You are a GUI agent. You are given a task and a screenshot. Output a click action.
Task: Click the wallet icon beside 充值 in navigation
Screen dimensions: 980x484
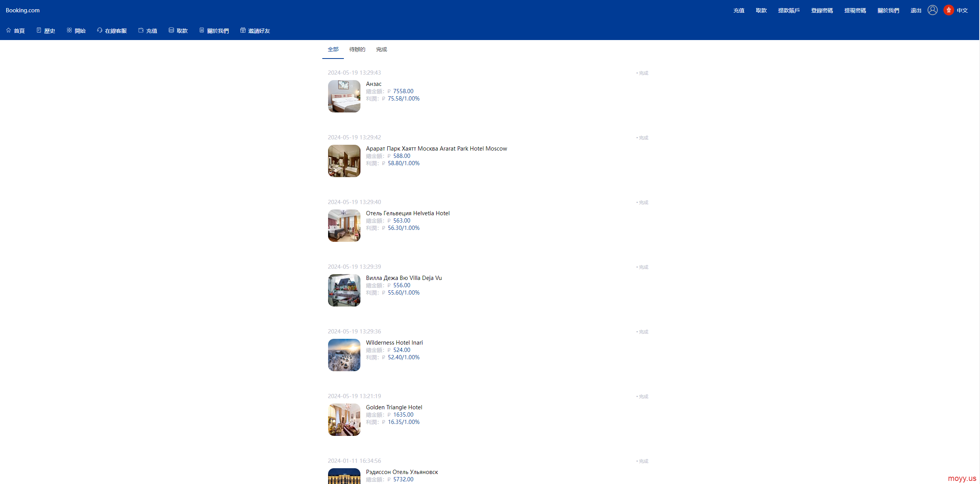pos(141,30)
